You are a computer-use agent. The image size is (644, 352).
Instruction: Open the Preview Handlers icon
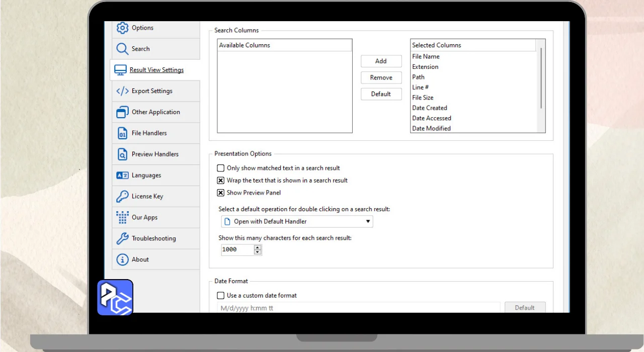(122, 154)
